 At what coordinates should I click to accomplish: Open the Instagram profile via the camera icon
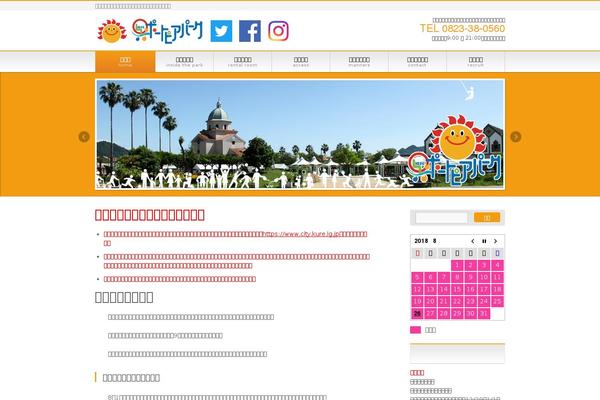278,31
